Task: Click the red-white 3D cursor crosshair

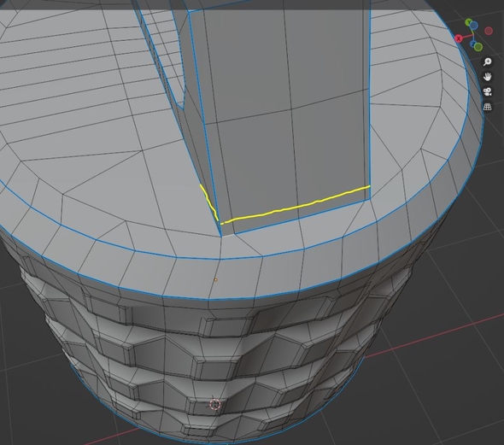Action: click(x=215, y=404)
